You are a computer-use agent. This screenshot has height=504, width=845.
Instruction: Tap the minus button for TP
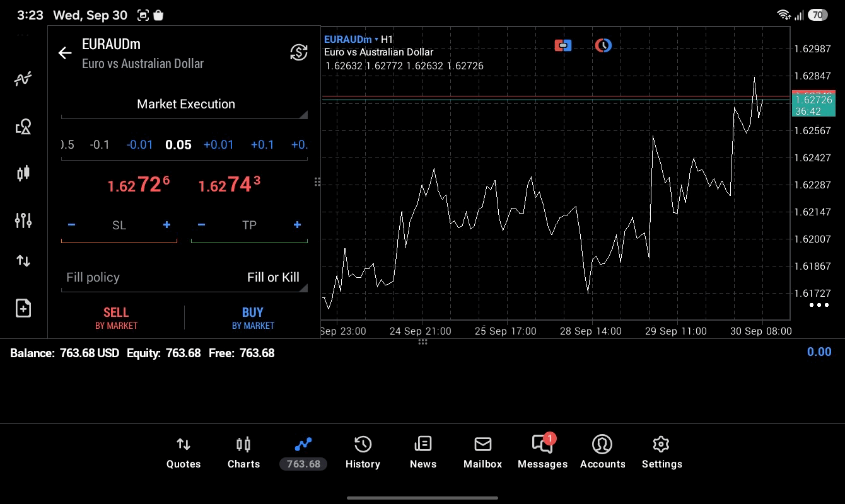(201, 225)
